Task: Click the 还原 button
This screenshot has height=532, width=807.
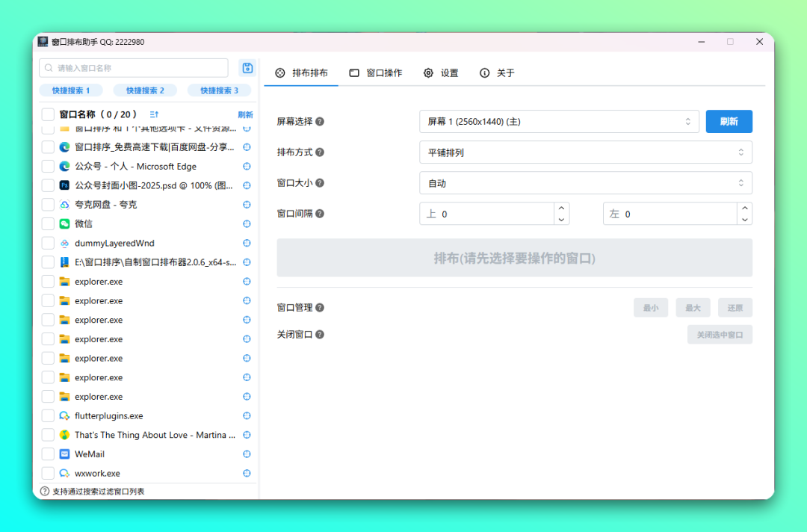Action: point(735,308)
